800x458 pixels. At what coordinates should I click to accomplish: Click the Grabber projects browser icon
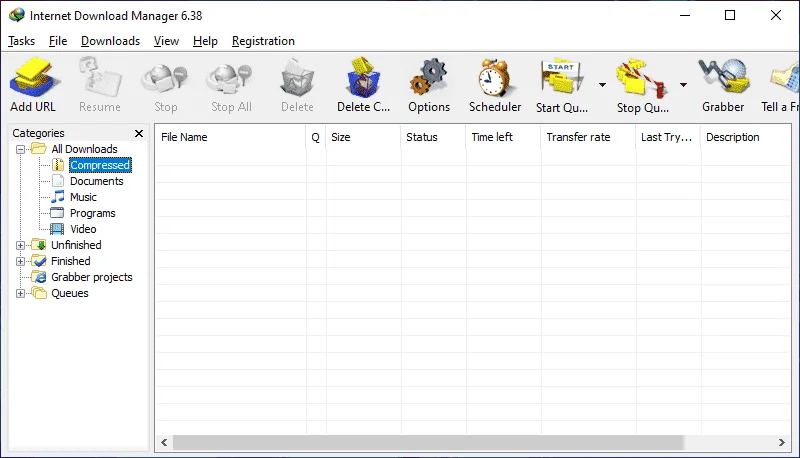[x=39, y=277]
